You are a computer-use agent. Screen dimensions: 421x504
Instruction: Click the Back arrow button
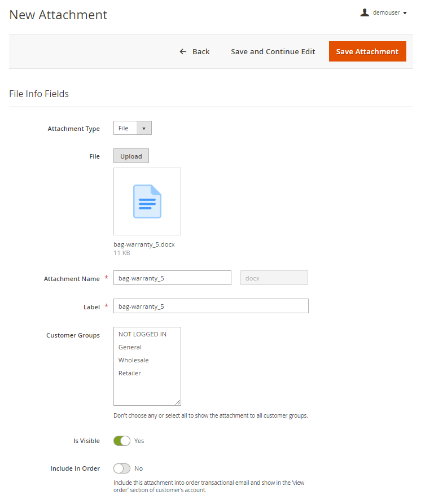pyautogui.click(x=194, y=51)
